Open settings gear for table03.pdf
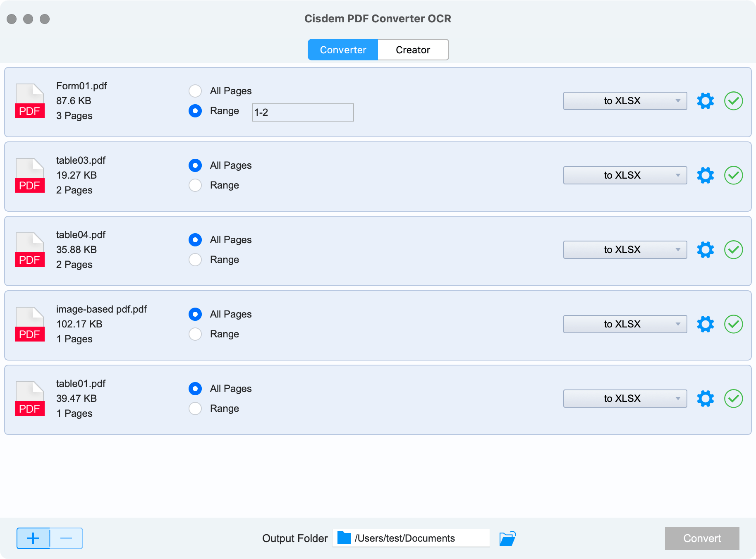756x559 pixels. click(x=705, y=175)
